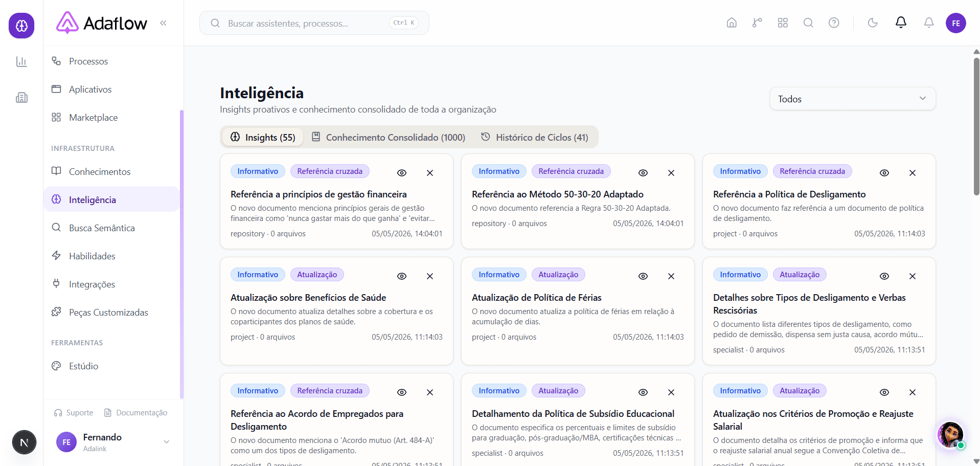
Task: Open Habilidades in the sidebar
Action: pyautogui.click(x=111, y=256)
